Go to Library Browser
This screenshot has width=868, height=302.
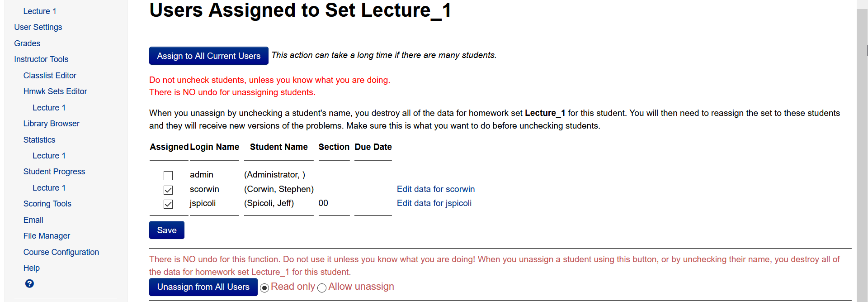(x=52, y=124)
